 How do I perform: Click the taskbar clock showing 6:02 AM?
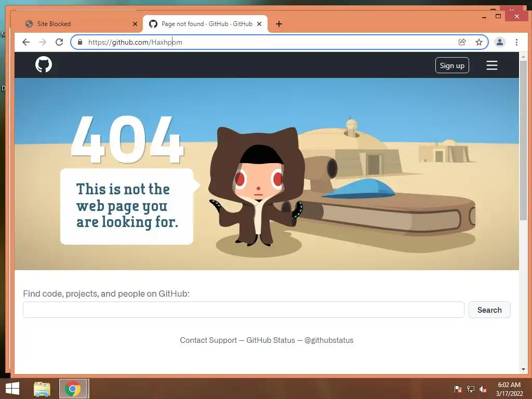click(509, 389)
